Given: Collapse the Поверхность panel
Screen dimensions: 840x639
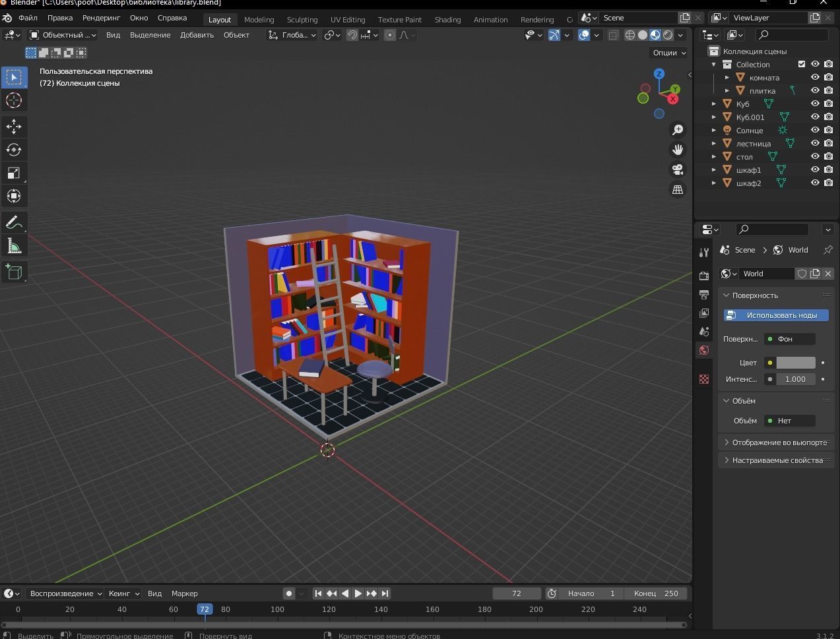Looking at the screenshot, I should (x=776, y=295).
